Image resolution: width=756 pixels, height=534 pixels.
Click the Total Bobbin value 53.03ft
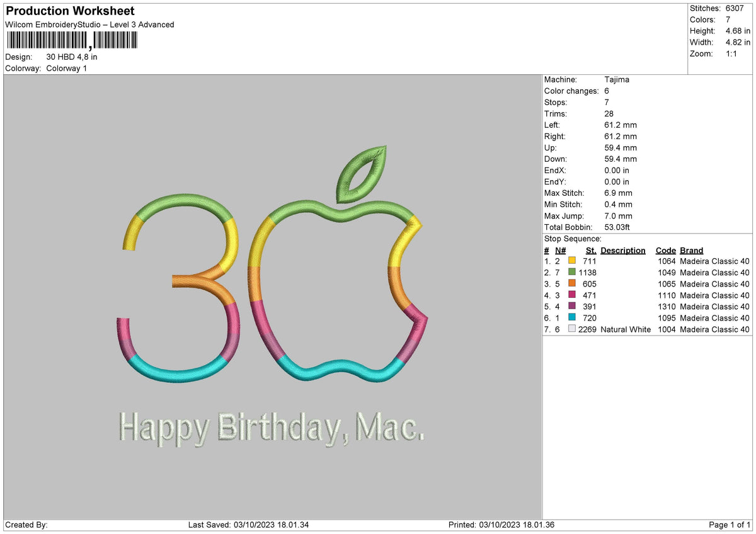point(616,227)
